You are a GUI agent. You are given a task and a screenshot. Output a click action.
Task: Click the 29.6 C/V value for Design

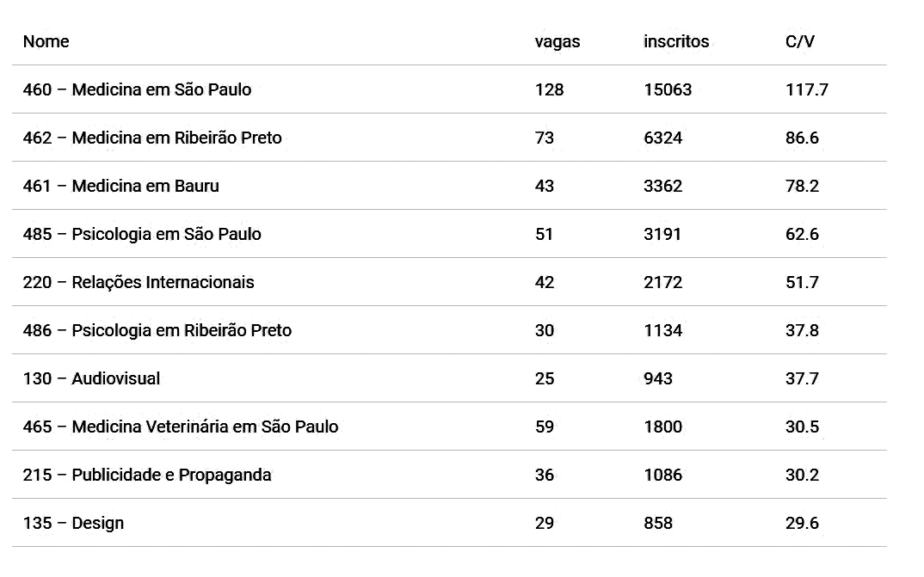[802, 523]
